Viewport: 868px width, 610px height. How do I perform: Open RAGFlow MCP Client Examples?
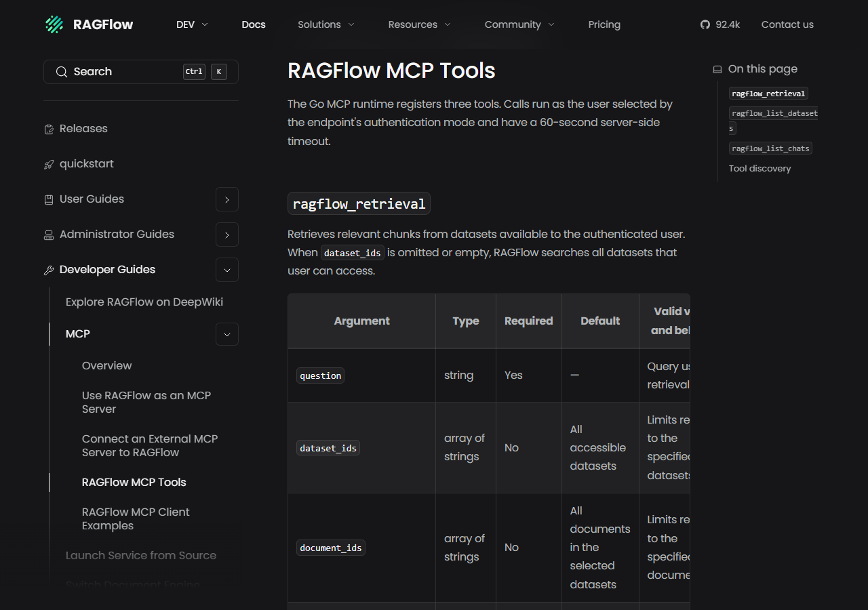pos(136,519)
